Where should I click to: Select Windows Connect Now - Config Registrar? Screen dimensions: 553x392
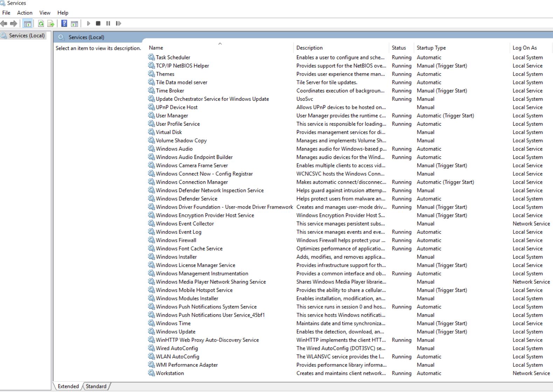point(204,174)
